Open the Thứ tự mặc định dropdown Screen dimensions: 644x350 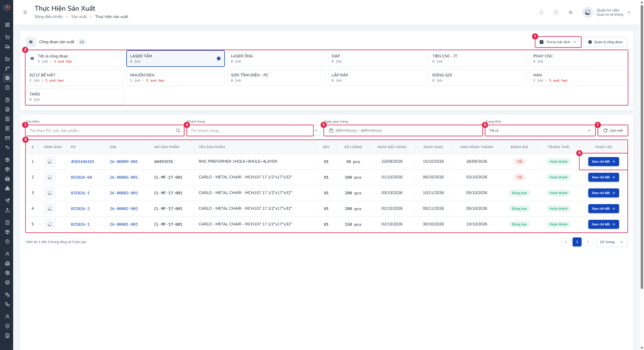(558, 42)
